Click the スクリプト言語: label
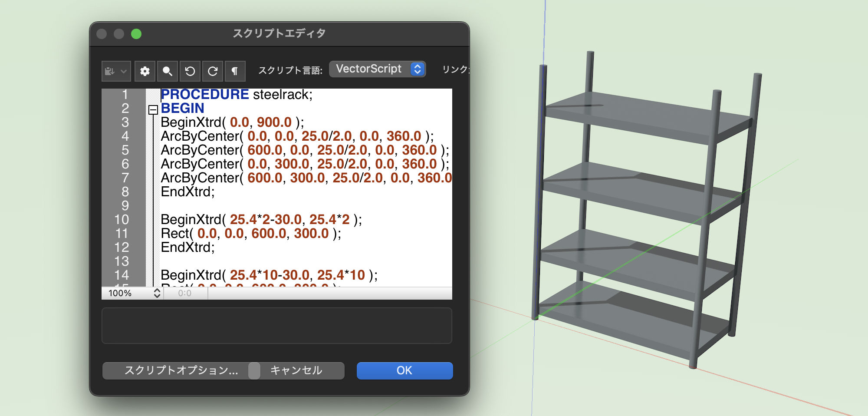Viewport: 868px width, 416px height. [290, 70]
